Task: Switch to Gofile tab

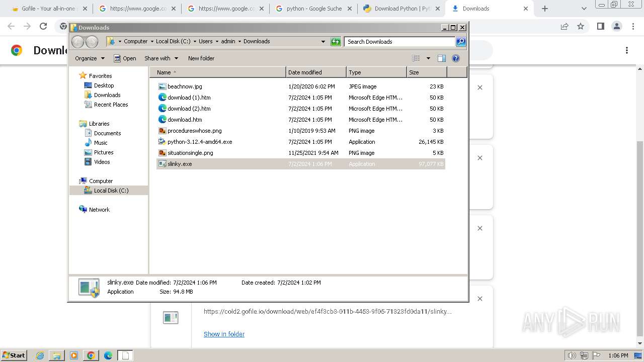Action: [x=49, y=9]
